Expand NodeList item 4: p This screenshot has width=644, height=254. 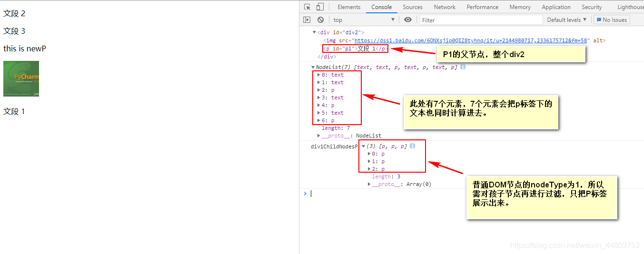319,105
